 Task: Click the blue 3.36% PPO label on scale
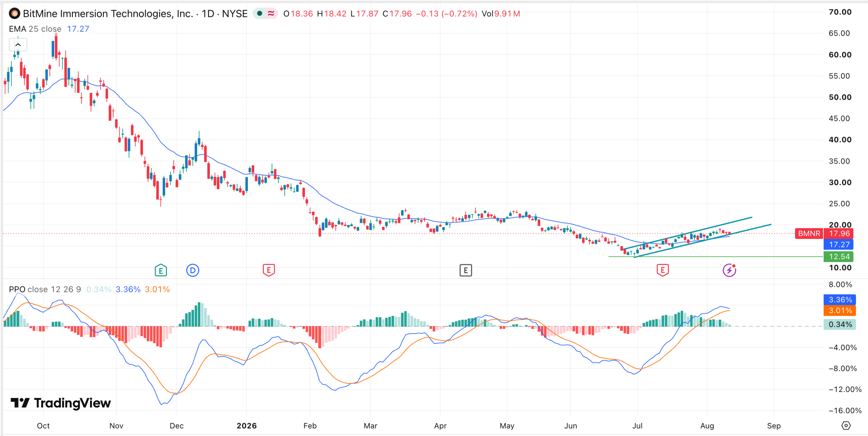[840, 299]
